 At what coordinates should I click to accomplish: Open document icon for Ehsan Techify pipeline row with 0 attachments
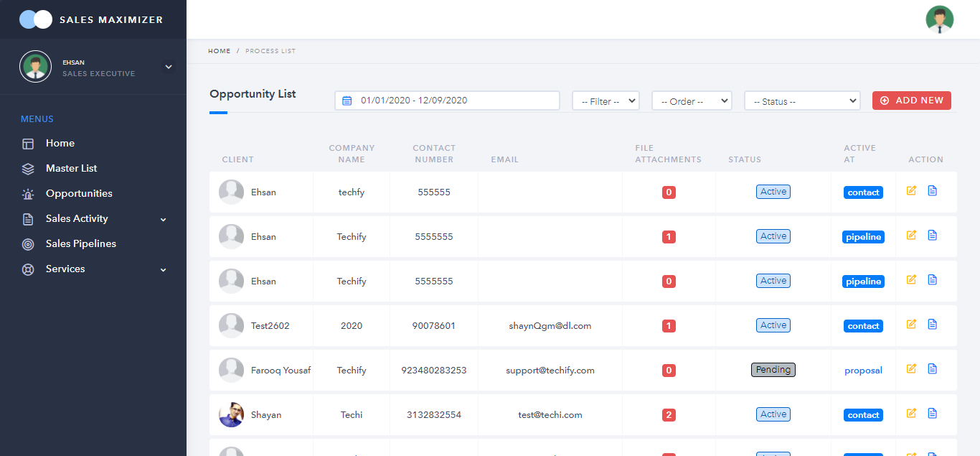pyautogui.click(x=932, y=280)
